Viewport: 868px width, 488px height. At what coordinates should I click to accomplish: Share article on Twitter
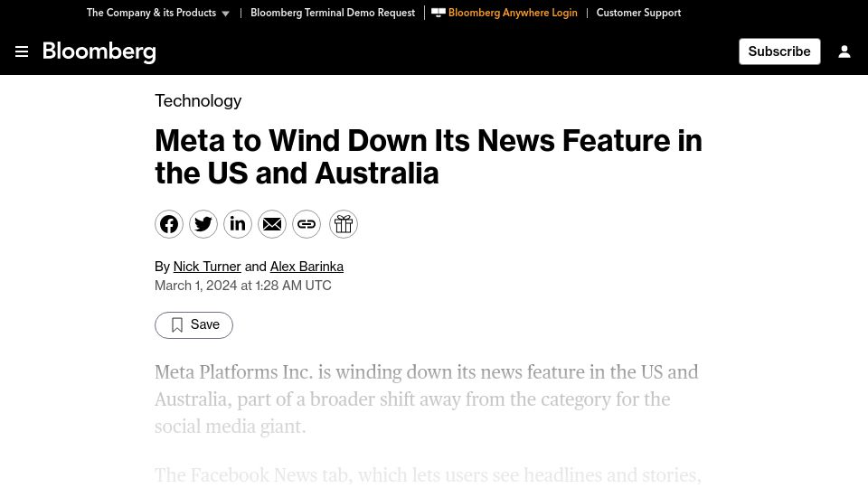(203, 224)
